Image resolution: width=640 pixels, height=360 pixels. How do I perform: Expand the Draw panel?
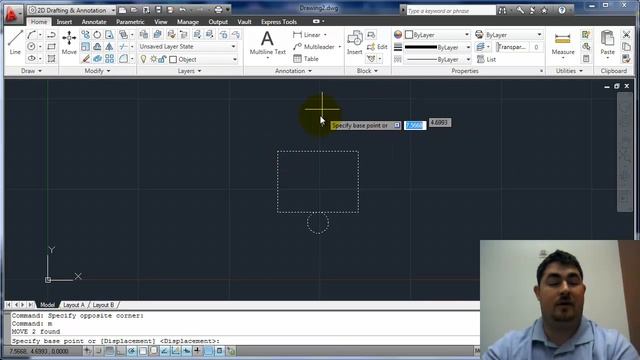(31, 71)
